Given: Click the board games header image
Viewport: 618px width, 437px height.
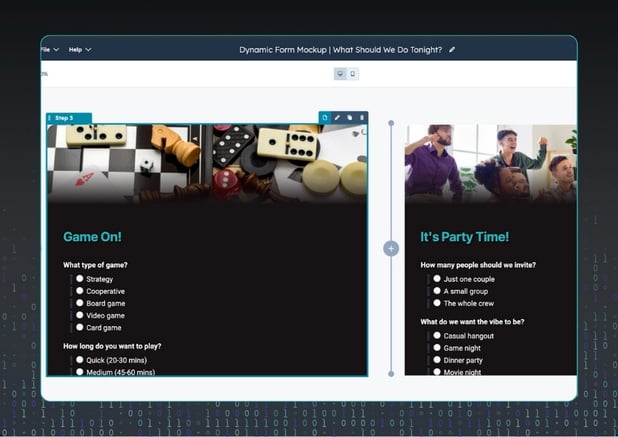Looking at the screenshot, I should (x=207, y=164).
